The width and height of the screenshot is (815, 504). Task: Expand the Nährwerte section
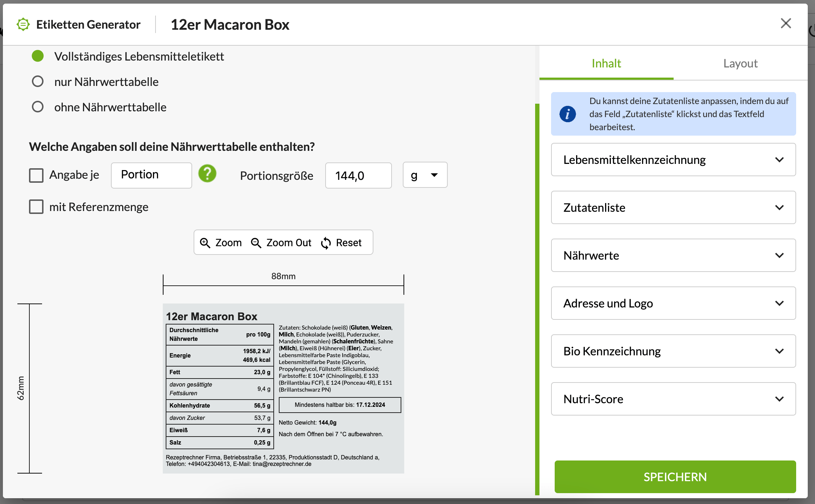[x=673, y=255]
